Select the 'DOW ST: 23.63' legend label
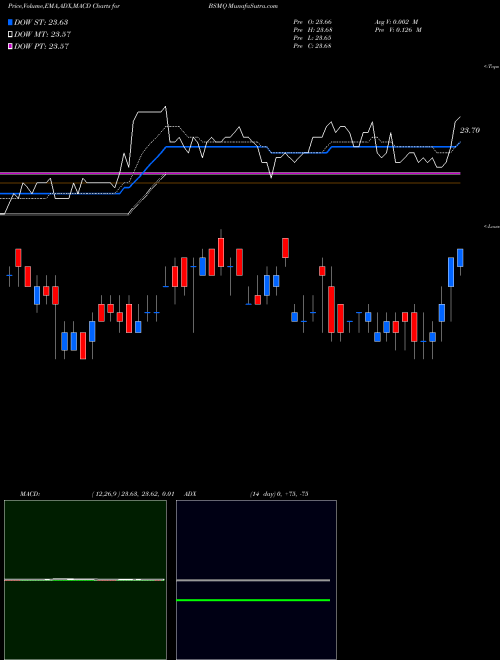 pos(41,22)
